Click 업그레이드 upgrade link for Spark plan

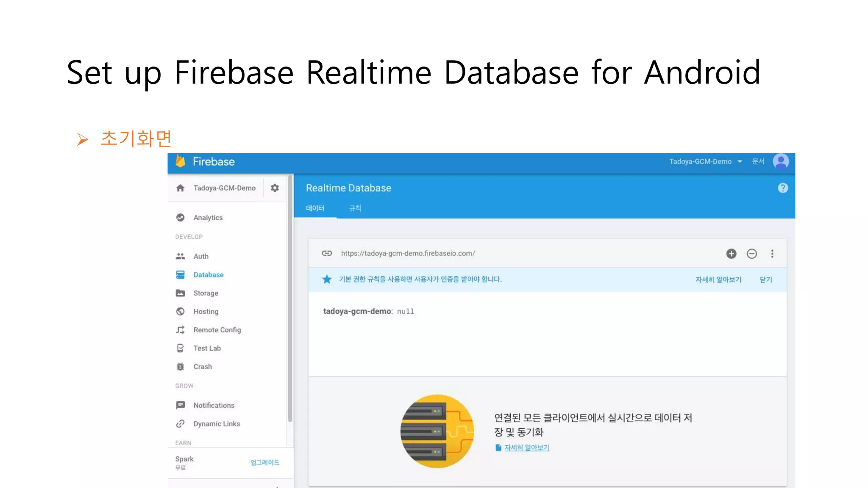pyautogui.click(x=264, y=462)
